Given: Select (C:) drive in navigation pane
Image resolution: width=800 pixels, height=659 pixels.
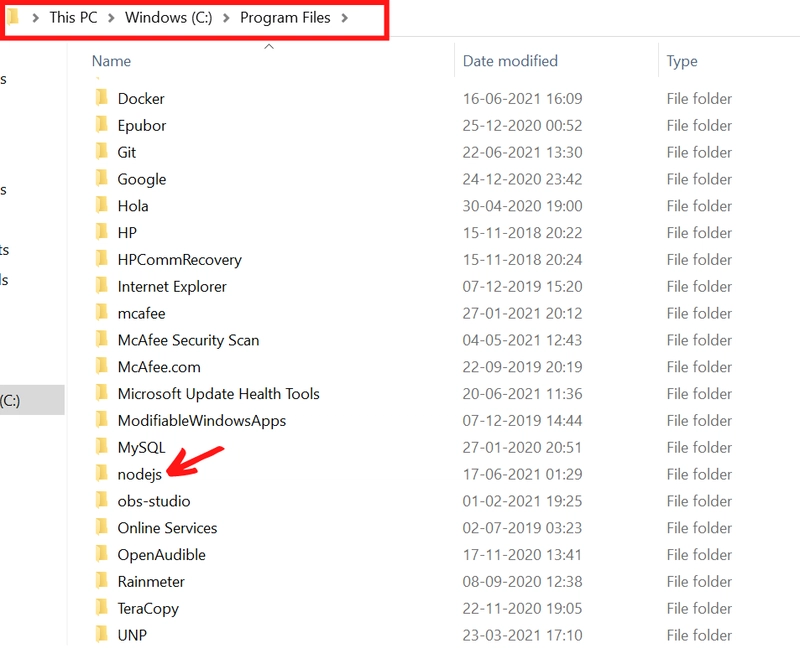Looking at the screenshot, I should tap(32, 400).
